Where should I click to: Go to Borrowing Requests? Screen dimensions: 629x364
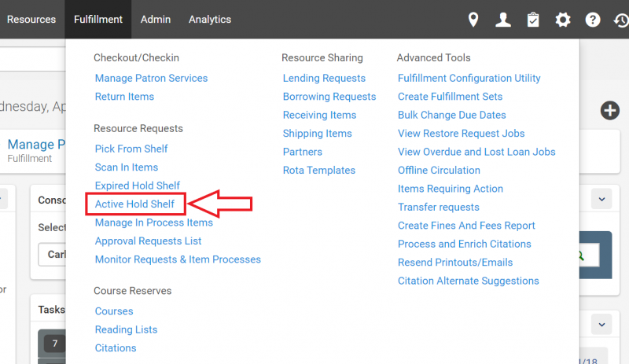(329, 97)
